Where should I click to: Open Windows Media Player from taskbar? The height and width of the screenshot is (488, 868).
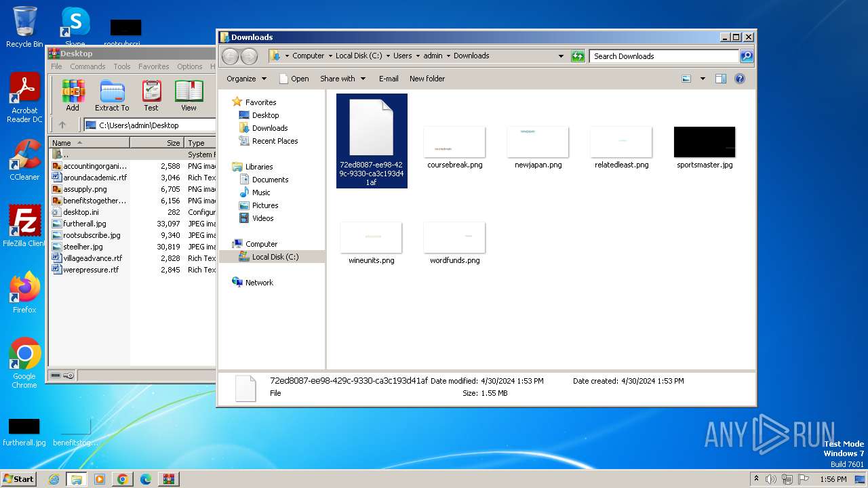pyautogui.click(x=100, y=479)
